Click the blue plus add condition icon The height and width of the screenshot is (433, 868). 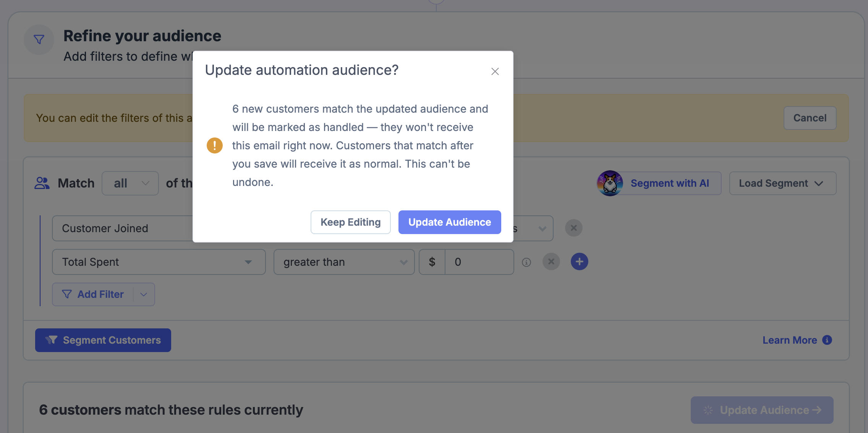(580, 262)
